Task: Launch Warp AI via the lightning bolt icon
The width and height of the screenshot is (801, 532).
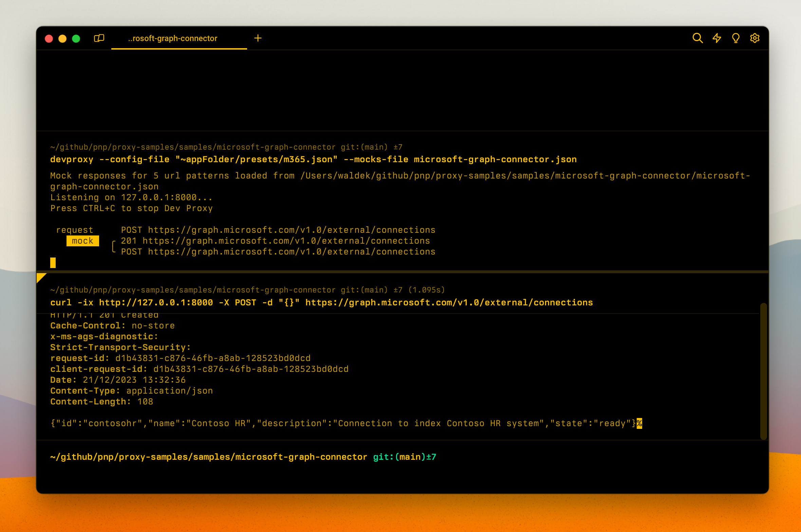Action: click(x=716, y=38)
